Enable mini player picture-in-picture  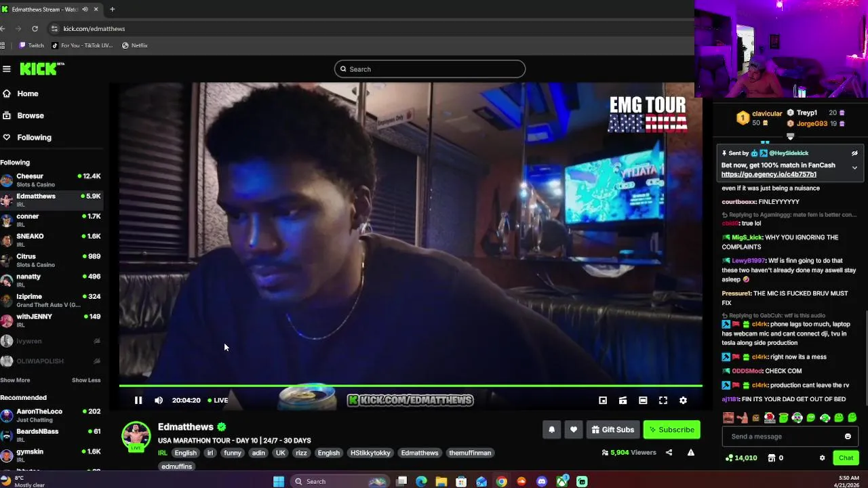(603, 401)
